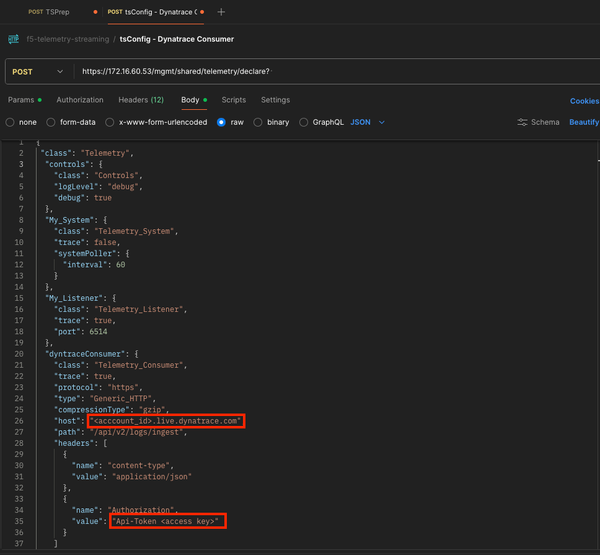This screenshot has height=555, width=600.
Task: Open the POST method dropdown
Action: tap(37, 72)
